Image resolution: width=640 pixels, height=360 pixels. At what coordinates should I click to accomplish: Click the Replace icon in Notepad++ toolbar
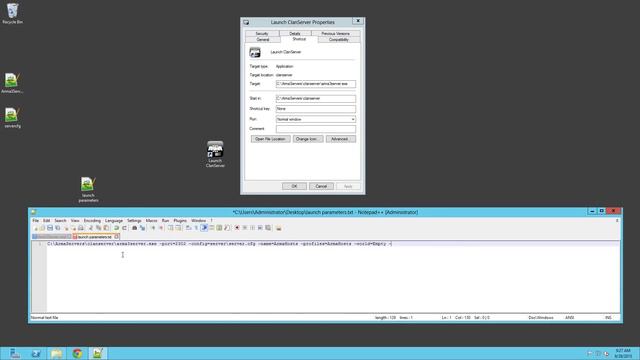(142, 228)
